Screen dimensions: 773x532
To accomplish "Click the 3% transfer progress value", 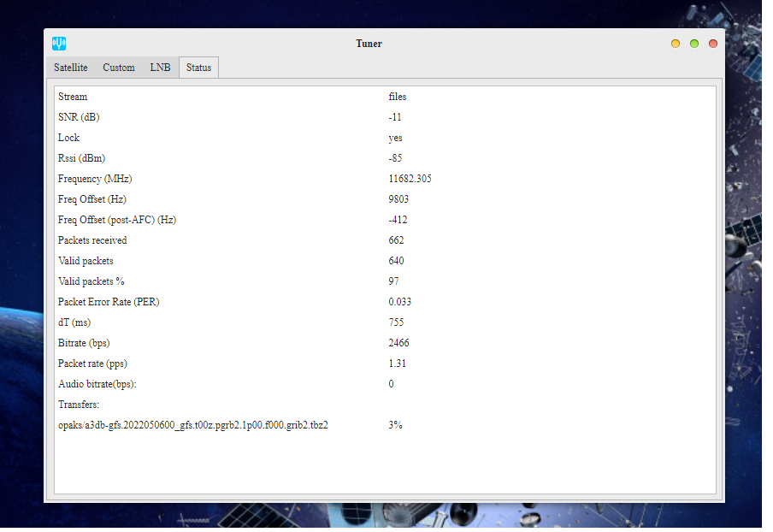I will [395, 425].
